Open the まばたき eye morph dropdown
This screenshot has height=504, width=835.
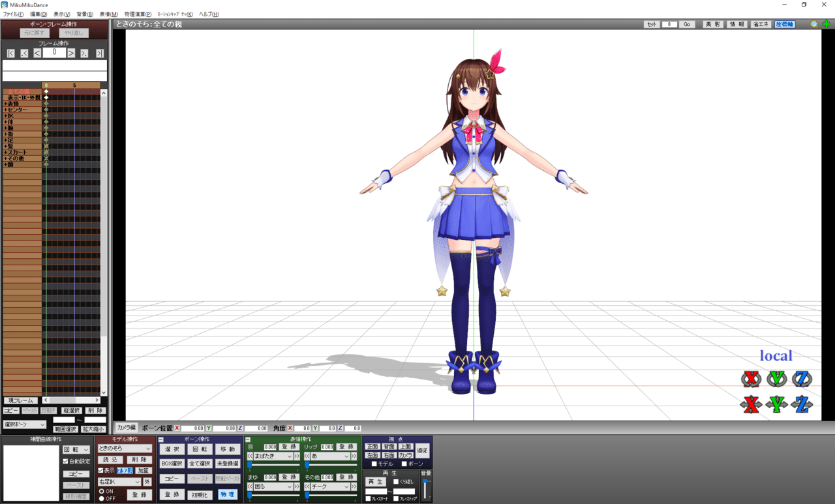pyautogui.click(x=273, y=456)
